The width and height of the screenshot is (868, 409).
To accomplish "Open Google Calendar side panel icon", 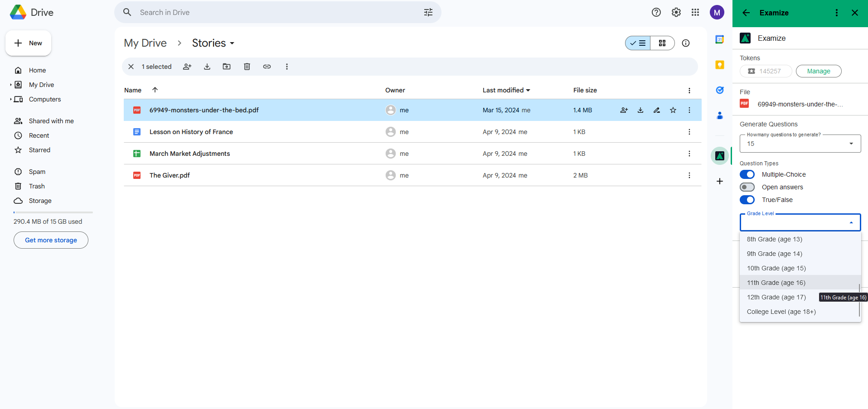I will (x=720, y=39).
